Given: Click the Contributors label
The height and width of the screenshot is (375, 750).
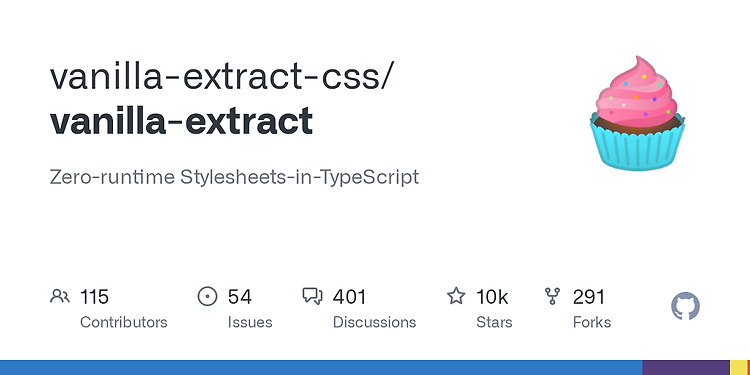Looking at the screenshot, I should click(123, 322).
